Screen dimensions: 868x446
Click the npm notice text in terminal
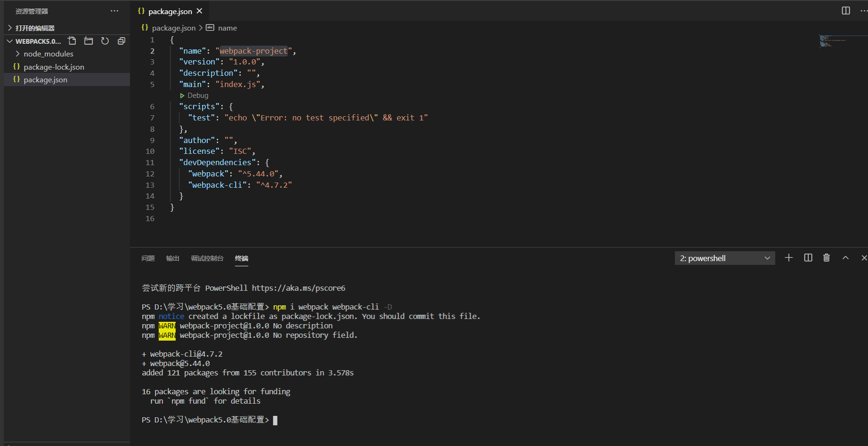click(171, 316)
